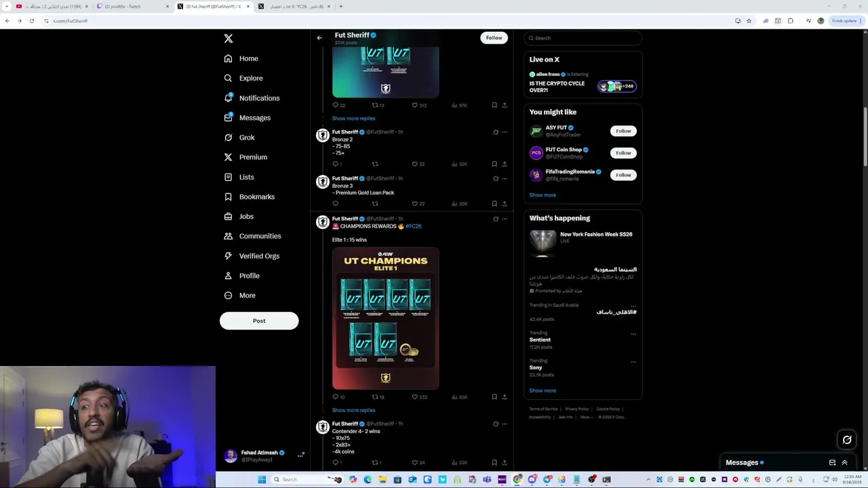Screen dimensions: 868x488
Task: Open more options on Contender 4 post
Action: point(504,424)
